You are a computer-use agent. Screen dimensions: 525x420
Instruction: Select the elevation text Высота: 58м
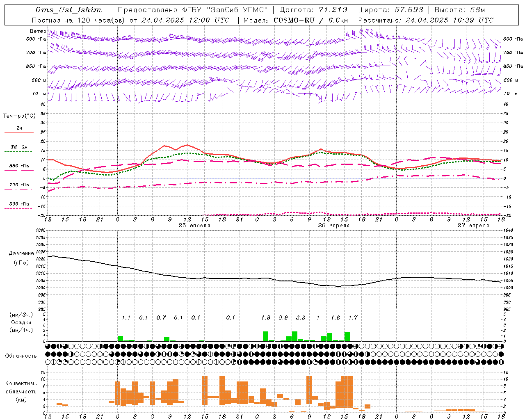459,10
